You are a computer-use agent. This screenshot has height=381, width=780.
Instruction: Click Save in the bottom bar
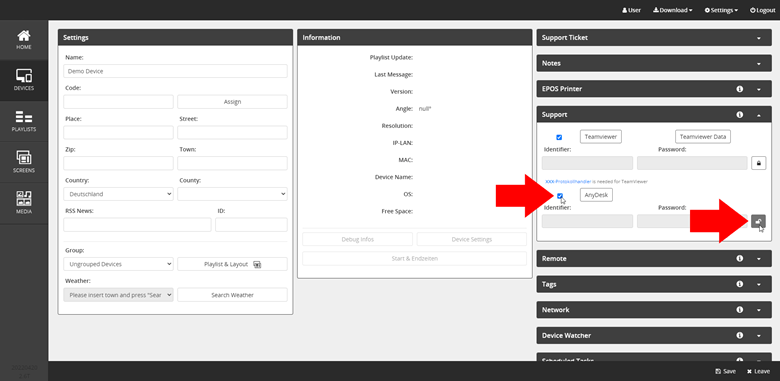click(725, 372)
